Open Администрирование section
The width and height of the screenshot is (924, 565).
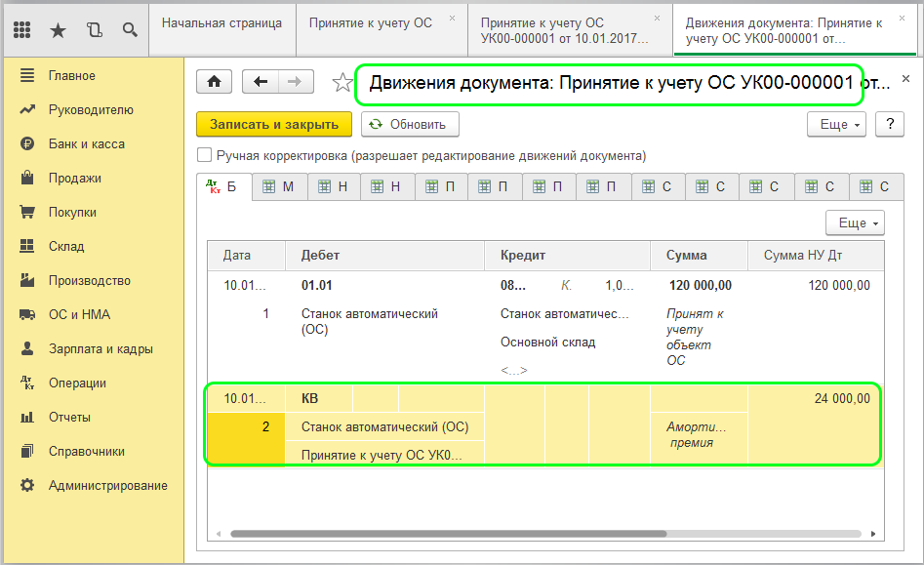pyautogui.click(x=108, y=485)
